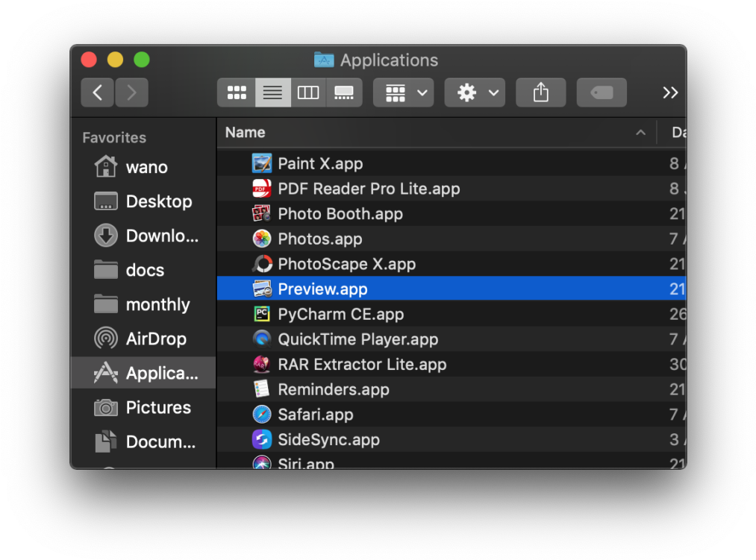Select the highlighted Preview.app name
Screen dimensions: 756x560
click(x=322, y=289)
